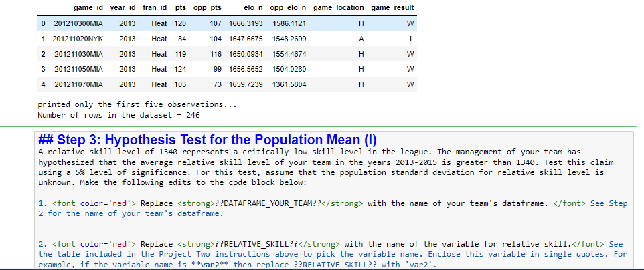This screenshot has height=270, width=644.
Task: Click pts value 120
Action: pos(180,24)
